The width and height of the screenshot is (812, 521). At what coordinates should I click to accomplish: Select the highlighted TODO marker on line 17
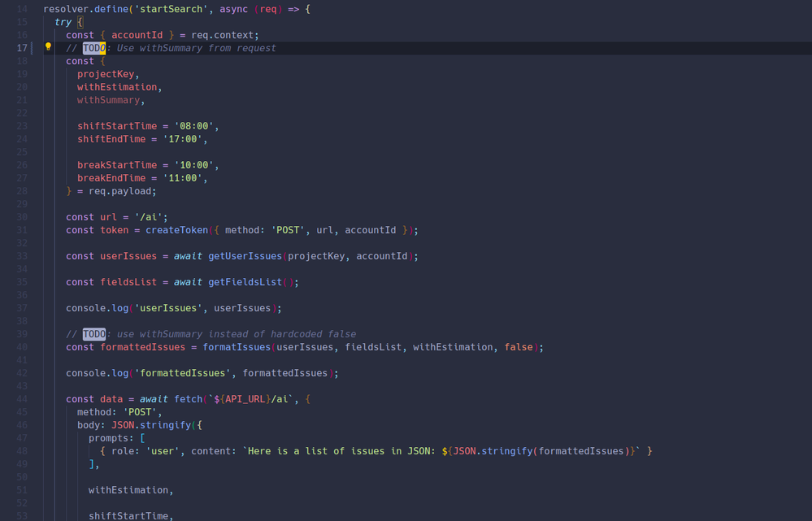tap(93, 48)
